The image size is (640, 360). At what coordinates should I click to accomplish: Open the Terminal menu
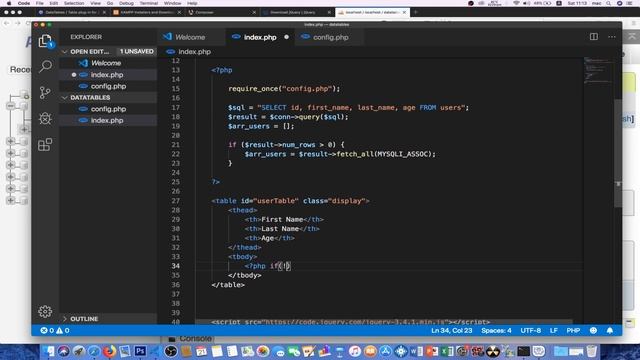pyautogui.click(x=149, y=3)
